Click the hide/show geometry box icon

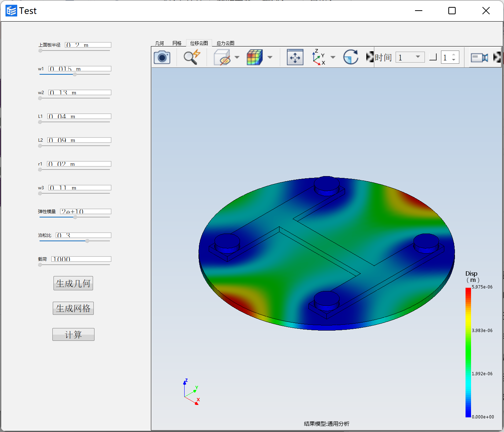pos(222,57)
